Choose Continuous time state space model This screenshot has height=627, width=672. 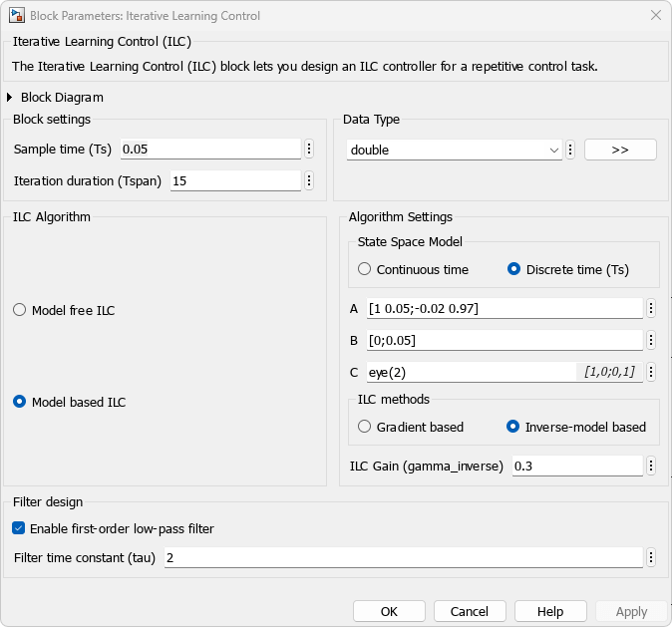pos(365,269)
